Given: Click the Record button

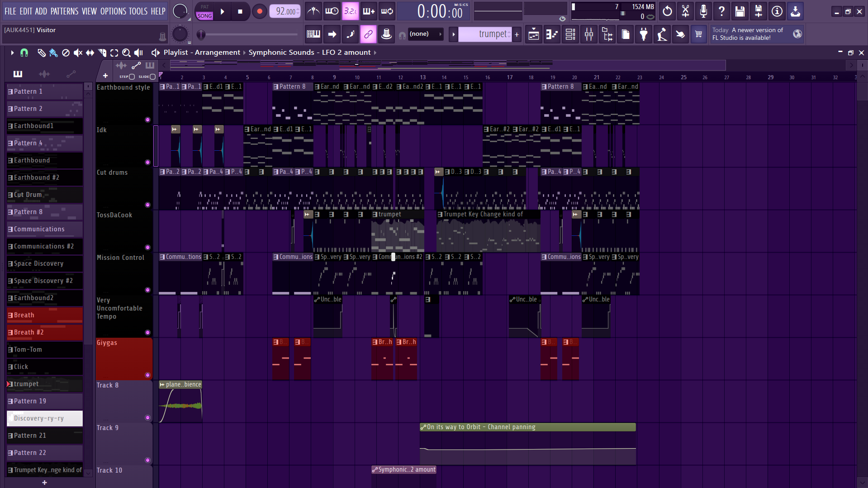Looking at the screenshot, I should [x=259, y=11].
